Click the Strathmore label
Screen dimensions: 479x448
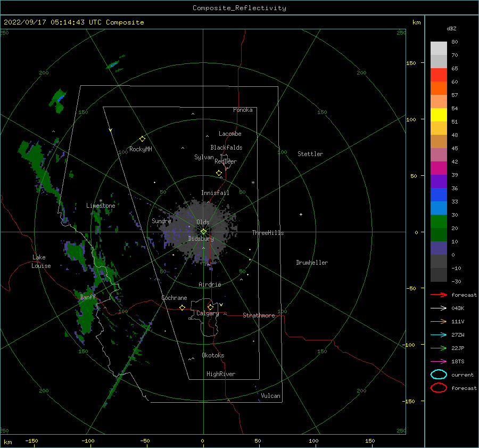[259, 315]
